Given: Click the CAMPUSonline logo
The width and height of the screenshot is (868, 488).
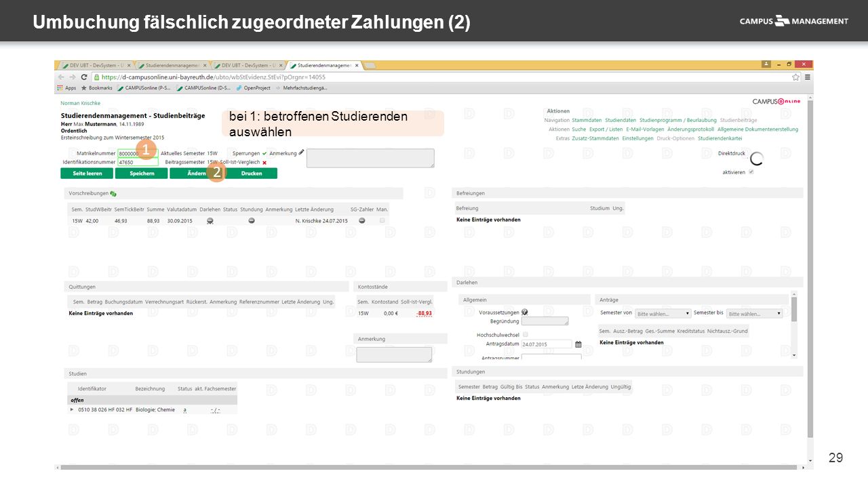Looking at the screenshot, I should point(776,101).
